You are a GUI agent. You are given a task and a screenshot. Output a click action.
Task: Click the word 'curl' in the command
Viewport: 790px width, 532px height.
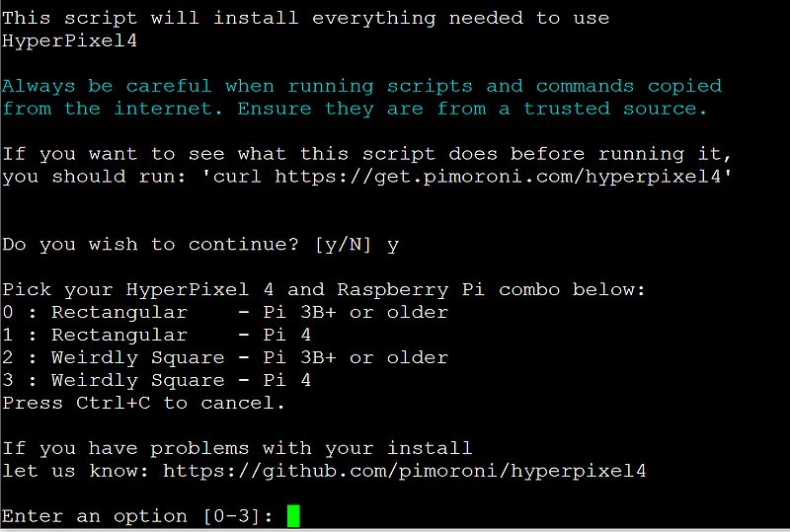click(237, 177)
